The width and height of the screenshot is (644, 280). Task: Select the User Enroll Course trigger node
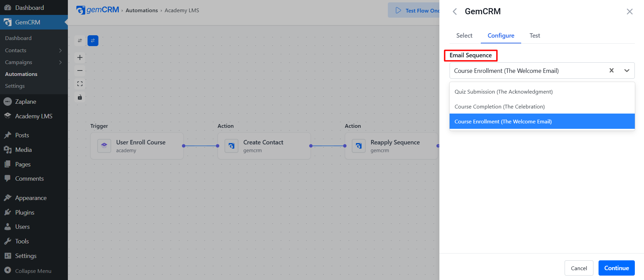coord(137,146)
